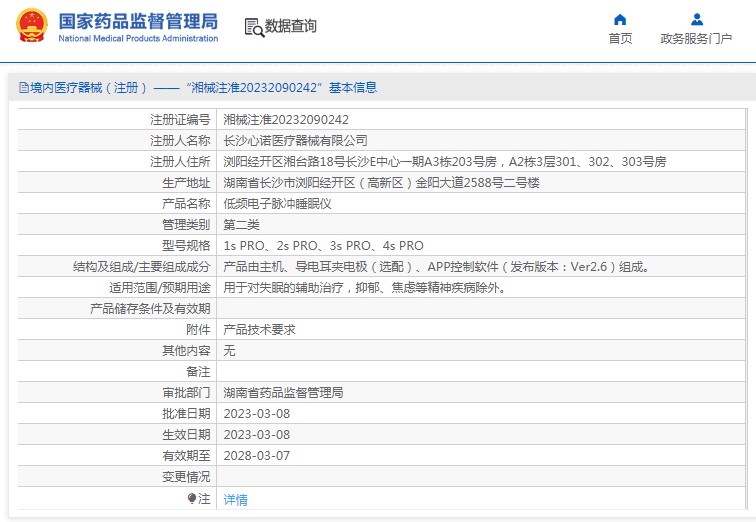The height and width of the screenshot is (522, 756).
Task: Click the 生效日期 label
Action: (x=186, y=435)
